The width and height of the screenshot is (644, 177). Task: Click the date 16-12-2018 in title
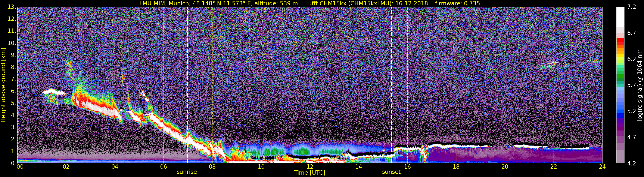(x=411, y=3)
